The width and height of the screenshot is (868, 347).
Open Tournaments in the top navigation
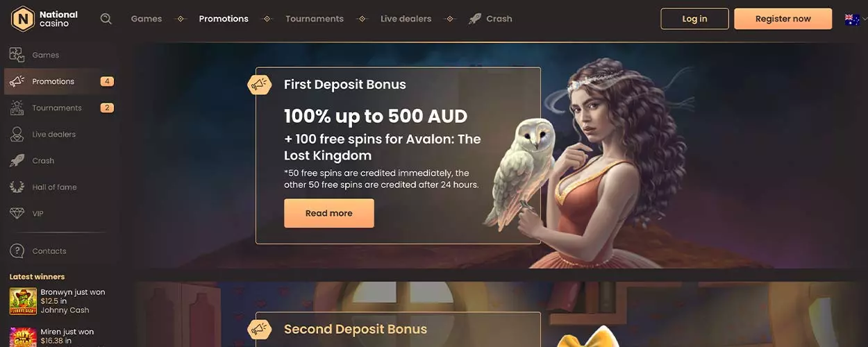pyautogui.click(x=315, y=19)
